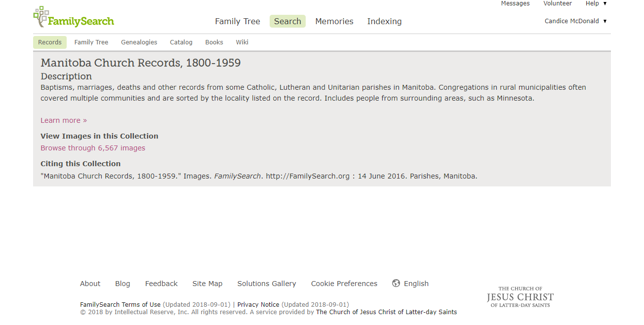Open the Catalog tab
The width and height of the screenshot is (644, 325).
[181, 42]
